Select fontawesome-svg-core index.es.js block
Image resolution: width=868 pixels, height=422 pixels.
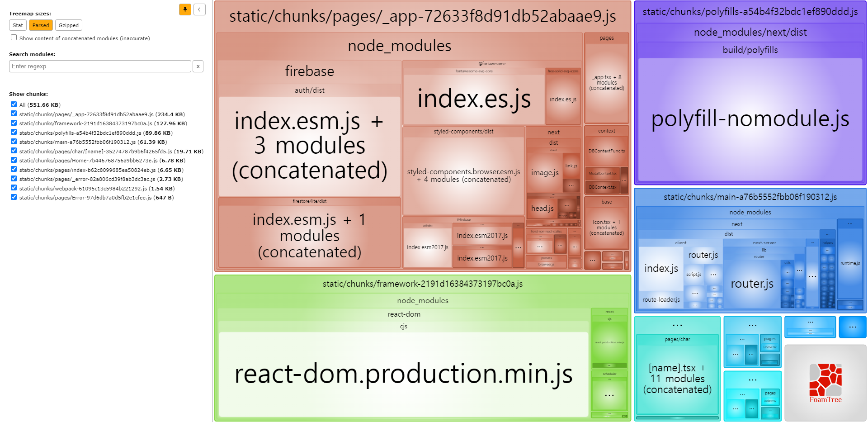(x=474, y=100)
